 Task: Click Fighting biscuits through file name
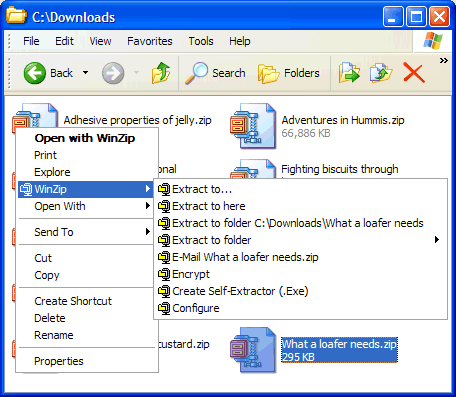[340, 169]
